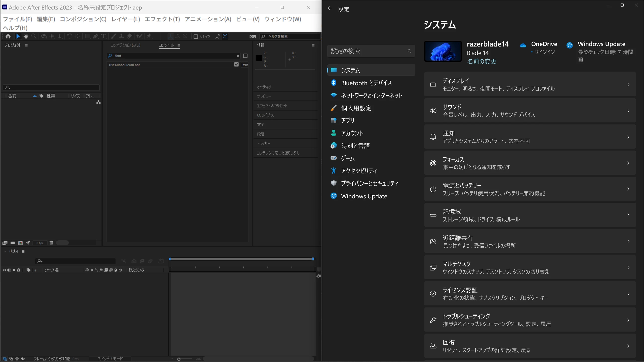The image size is (644, 362).
Task: Click the 名前の変更 link
Action: point(481,61)
